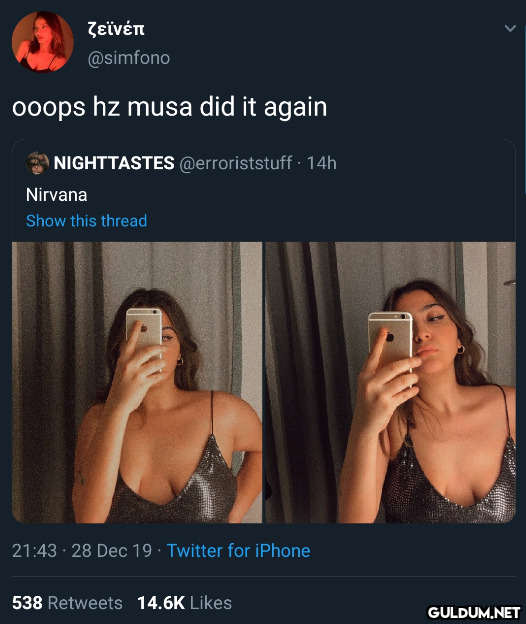526x624 pixels.
Task: Open the quoted tweet text Nirvana
Action: (x=56, y=195)
